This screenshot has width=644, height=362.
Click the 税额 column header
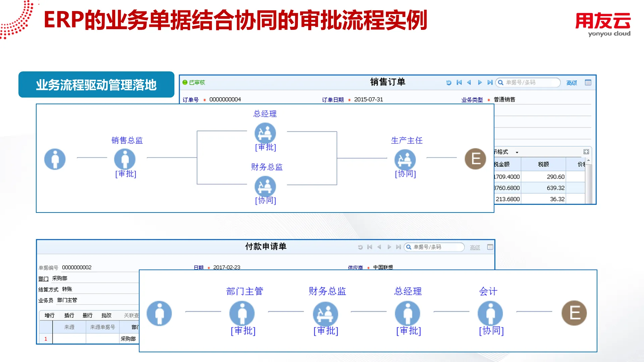543,164
